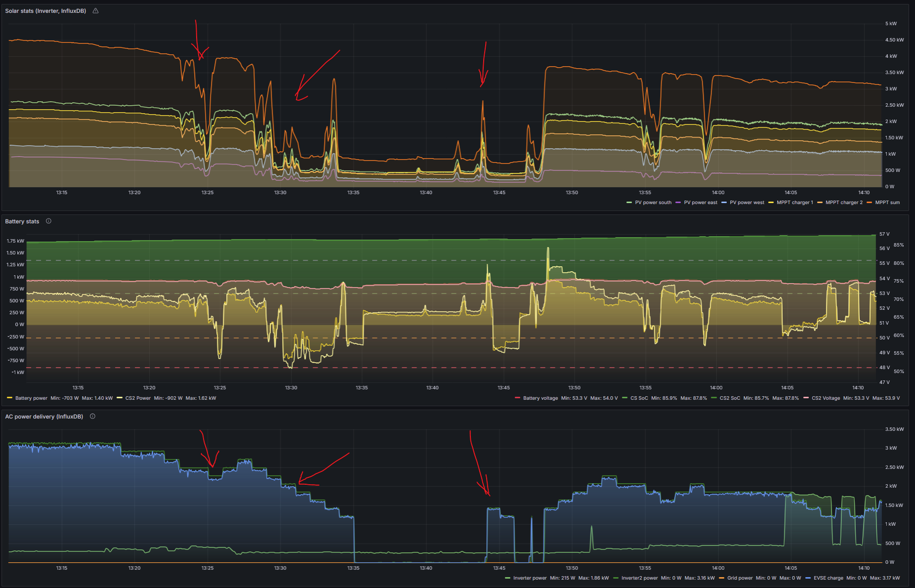
Task: Open the Solar stats panel title menu
Action: coord(45,11)
